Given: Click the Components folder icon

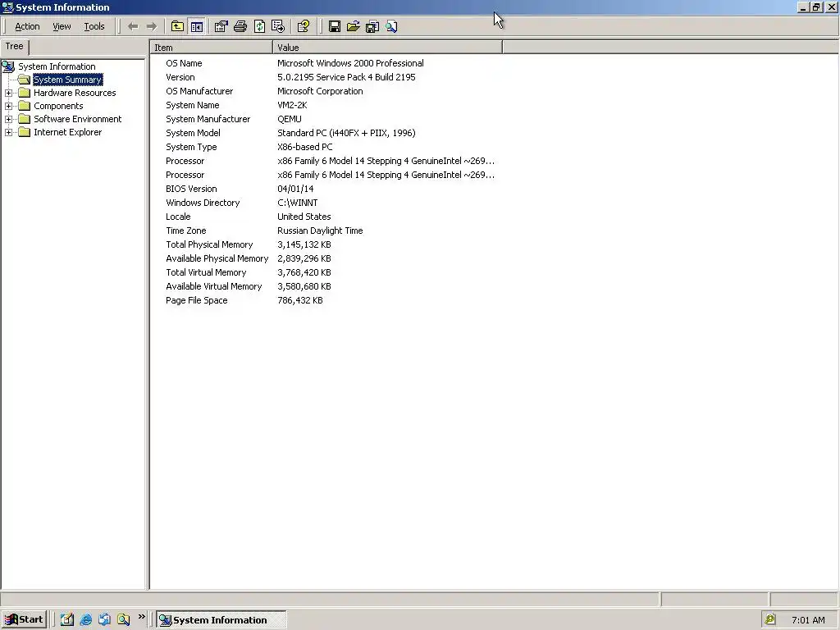Looking at the screenshot, I should pyautogui.click(x=24, y=106).
